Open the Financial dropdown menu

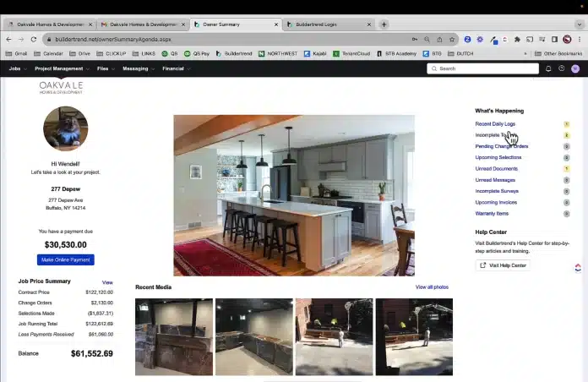coord(175,68)
